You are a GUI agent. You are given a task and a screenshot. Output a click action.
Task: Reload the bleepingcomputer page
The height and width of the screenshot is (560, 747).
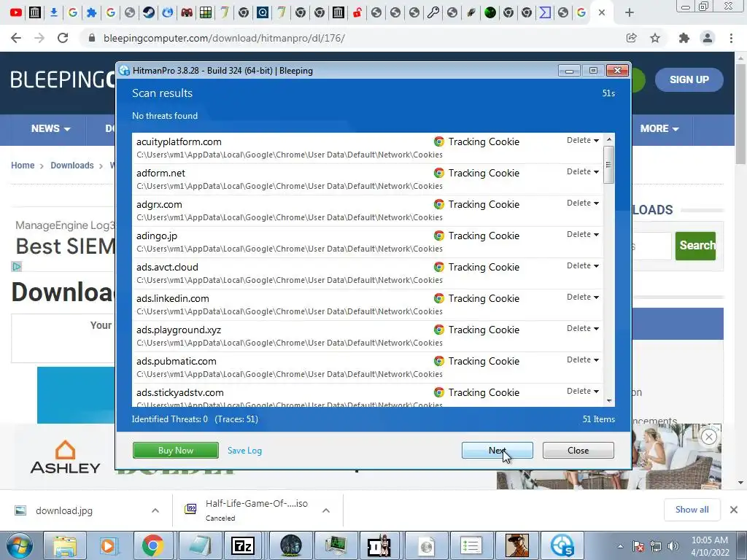(63, 38)
